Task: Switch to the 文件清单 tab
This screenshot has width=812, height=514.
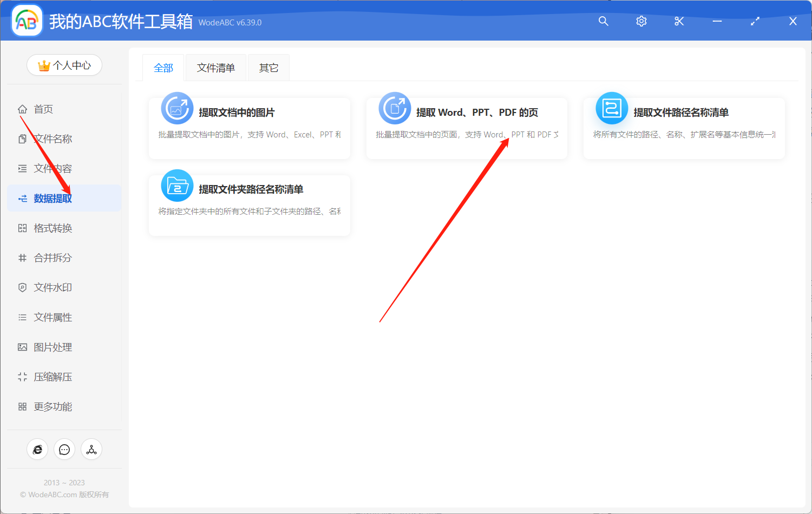Action: [215, 67]
